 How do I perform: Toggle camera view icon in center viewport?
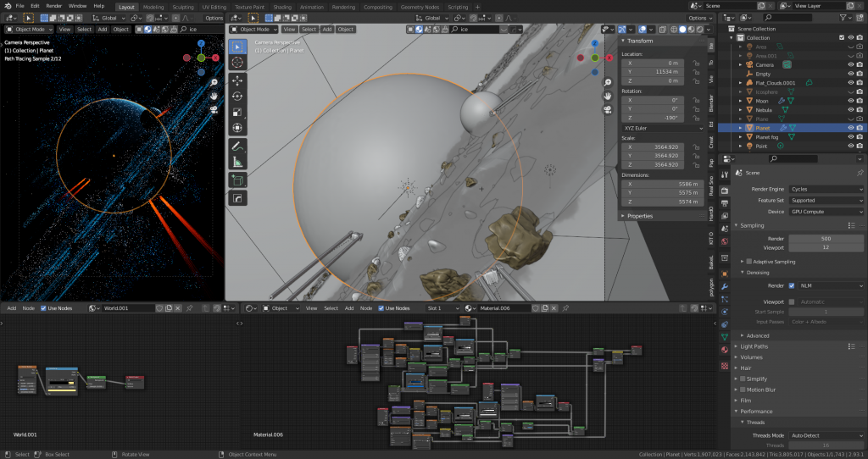click(x=607, y=110)
